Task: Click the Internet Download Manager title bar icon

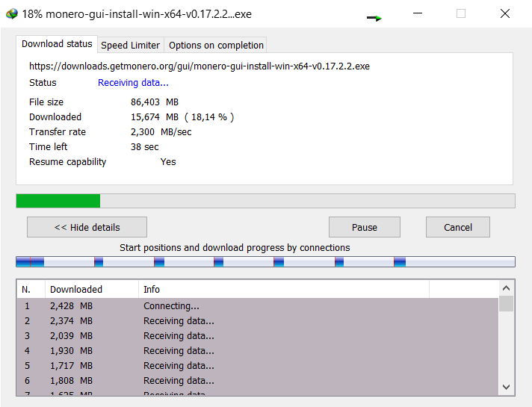Action: [11, 14]
